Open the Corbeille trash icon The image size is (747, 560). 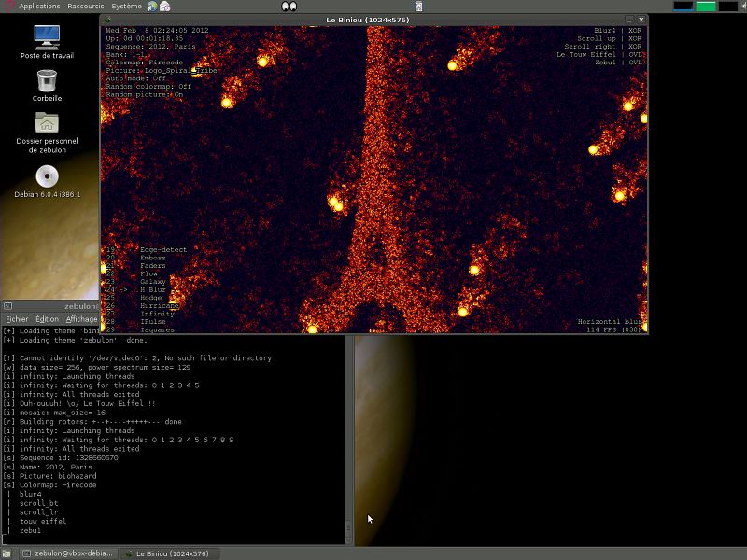click(47, 86)
